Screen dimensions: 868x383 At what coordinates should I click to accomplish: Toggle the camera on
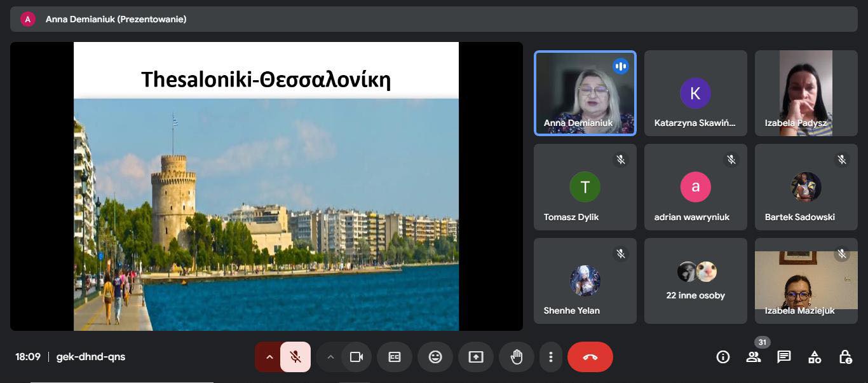click(356, 357)
